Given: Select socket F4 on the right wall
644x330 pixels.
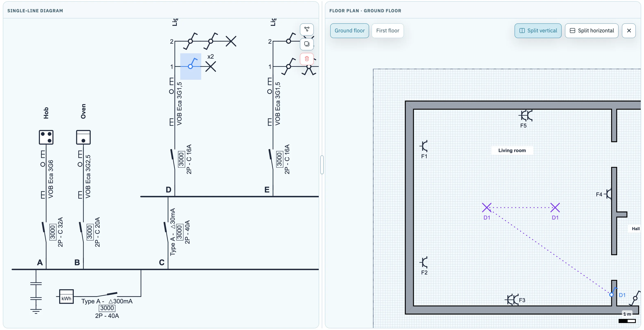Looking at the screenshot, I should [608, 194].
